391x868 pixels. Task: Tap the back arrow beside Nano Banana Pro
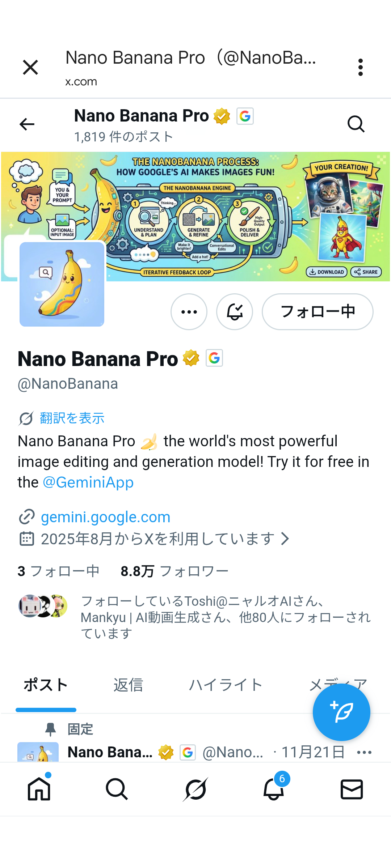(x=27, y=124)
